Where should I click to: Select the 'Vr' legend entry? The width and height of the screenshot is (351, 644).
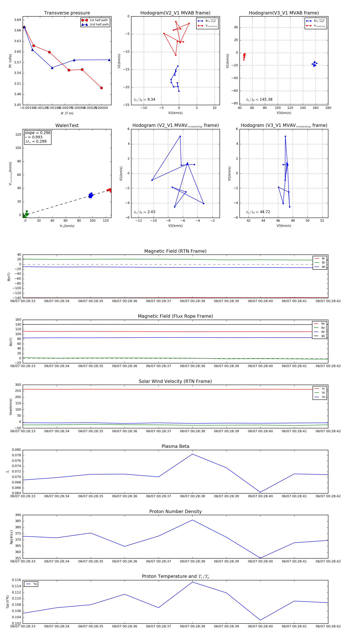[320, 389]
